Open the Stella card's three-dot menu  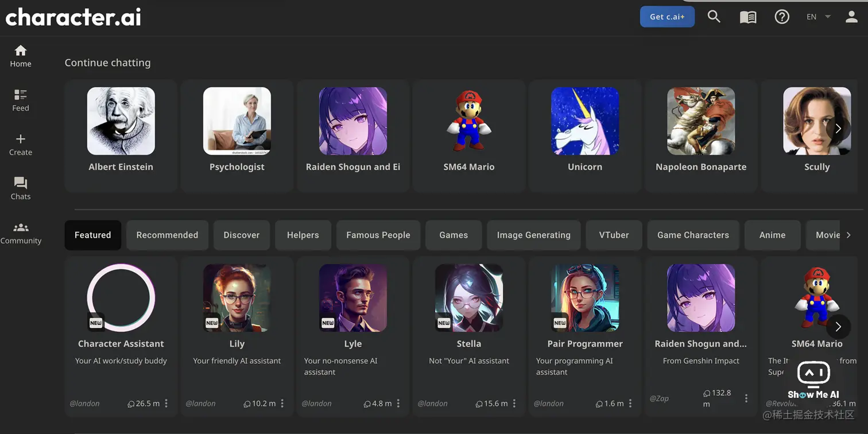(x=514, y=404)
